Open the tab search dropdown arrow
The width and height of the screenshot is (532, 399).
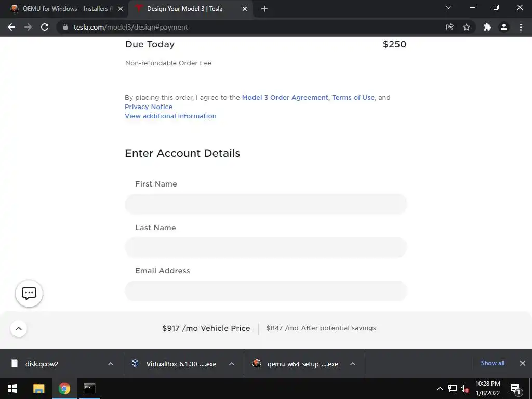(448, 7)
